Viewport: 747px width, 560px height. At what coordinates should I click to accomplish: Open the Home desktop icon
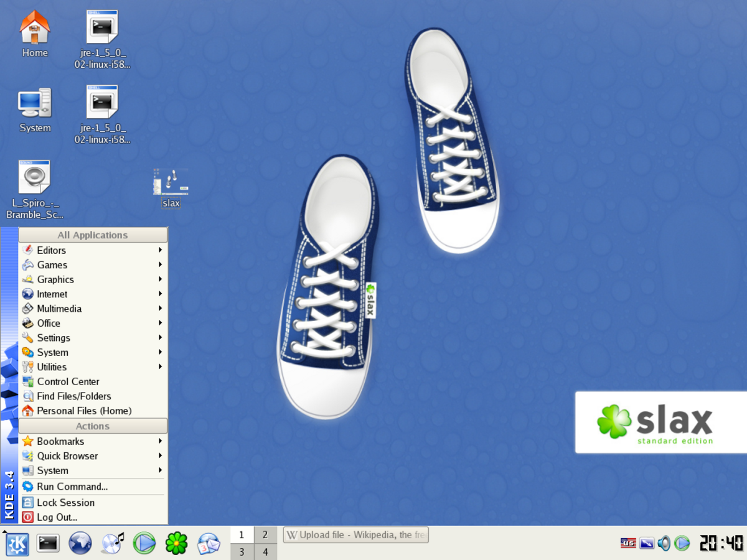coord(35,34)
